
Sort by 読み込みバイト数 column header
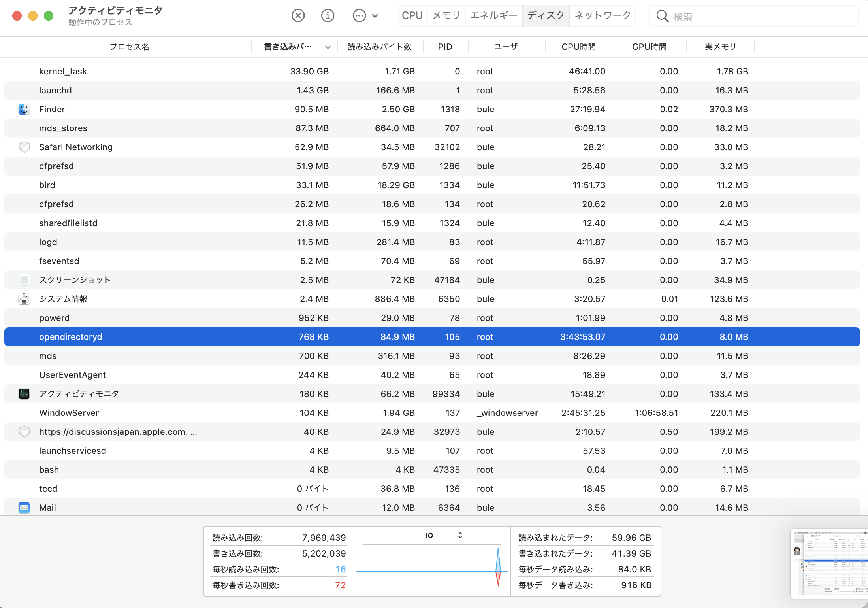(x=379, y=47)
